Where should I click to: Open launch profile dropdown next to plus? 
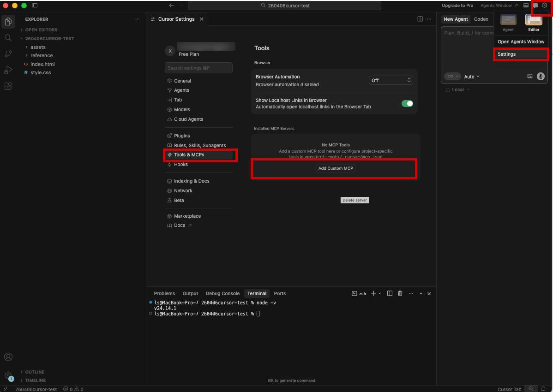click(x=380, y=293)
